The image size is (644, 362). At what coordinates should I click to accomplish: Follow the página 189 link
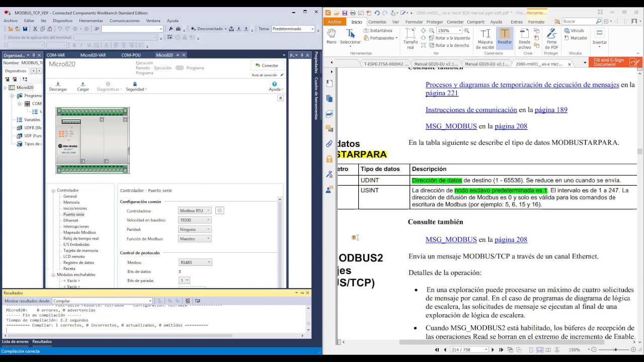tap(551, 110)
